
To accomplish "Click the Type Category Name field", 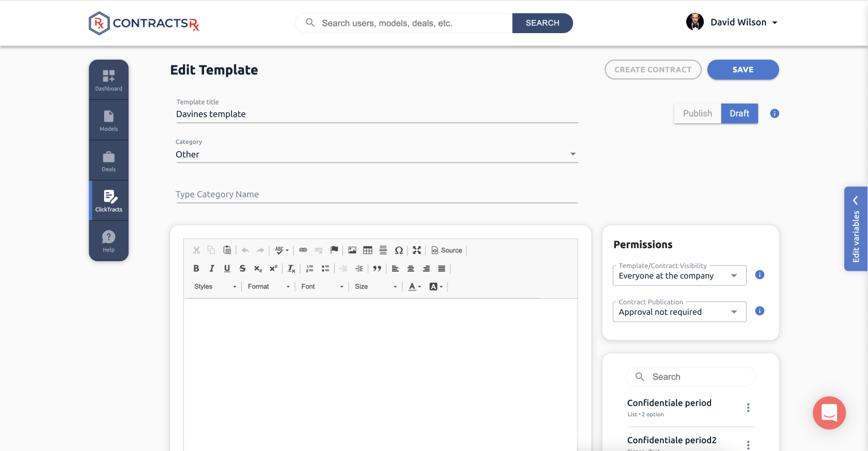I will [x=377, y=194].
